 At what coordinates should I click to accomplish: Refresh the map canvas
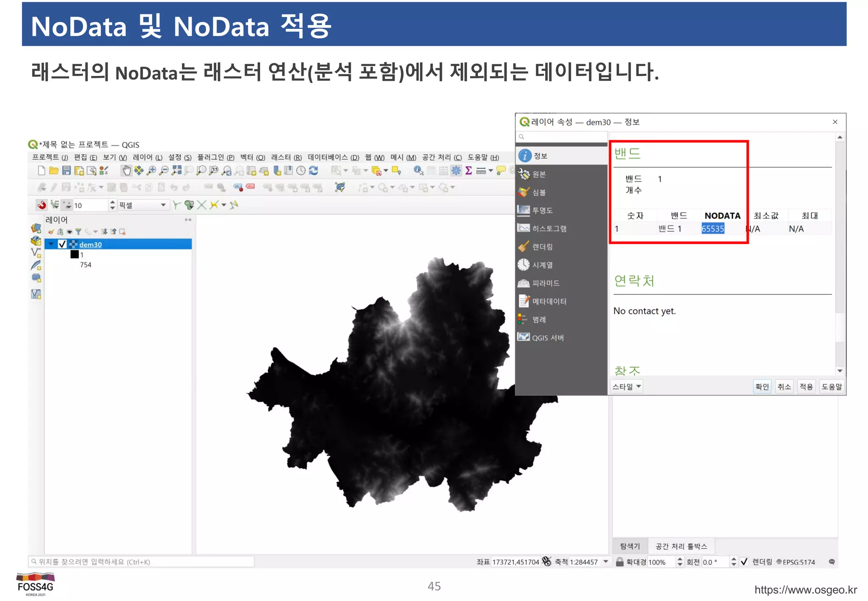click(314, 171)
